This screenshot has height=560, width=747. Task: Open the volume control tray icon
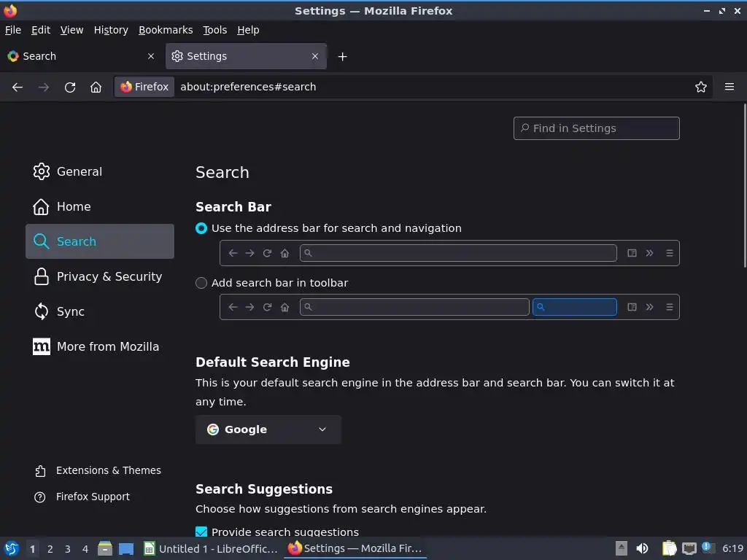pyautogui.click(x=642, y=548)
